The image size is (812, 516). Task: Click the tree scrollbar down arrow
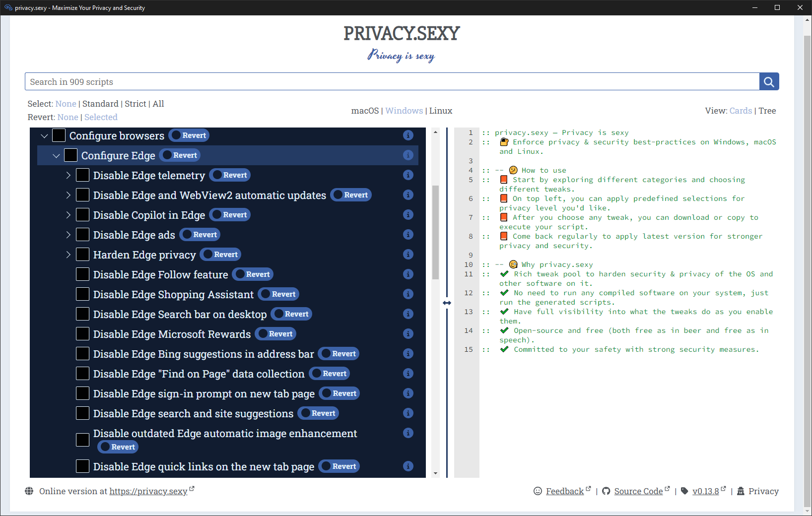point(436,473)
